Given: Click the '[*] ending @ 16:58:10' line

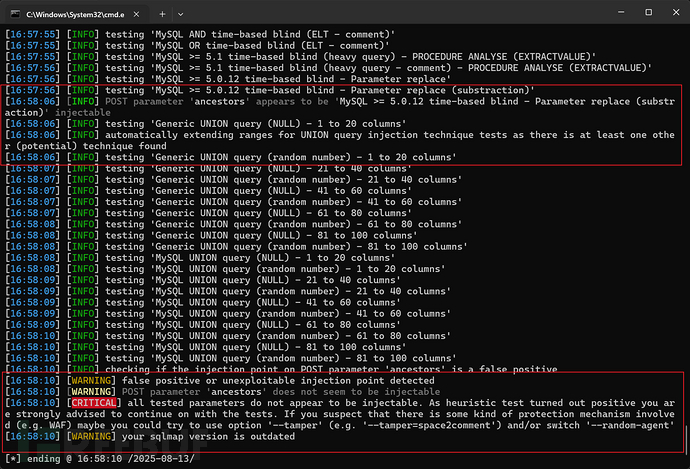Looking at the screenshot, I should pyautogui.click(x=99, y=459).
